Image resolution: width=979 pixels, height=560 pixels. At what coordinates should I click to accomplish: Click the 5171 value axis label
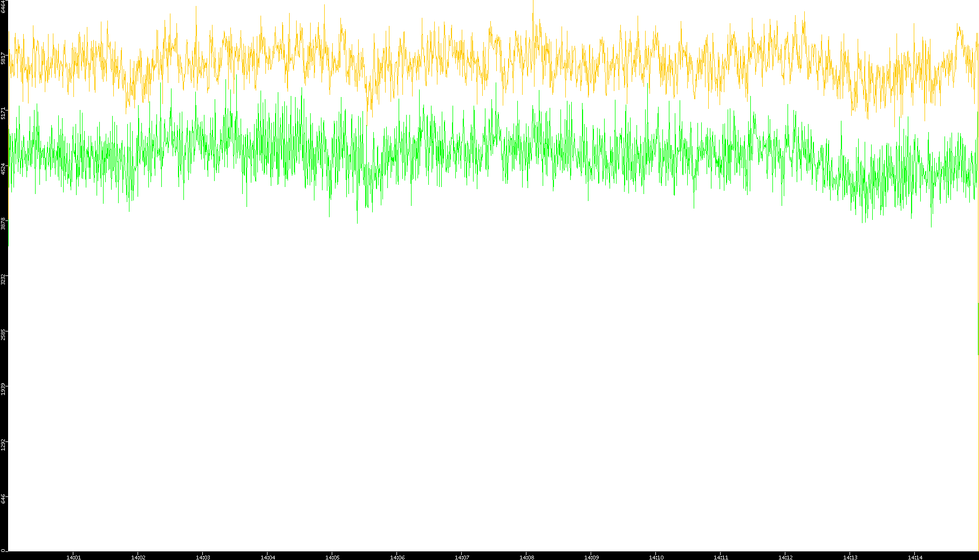pos(4,113)
